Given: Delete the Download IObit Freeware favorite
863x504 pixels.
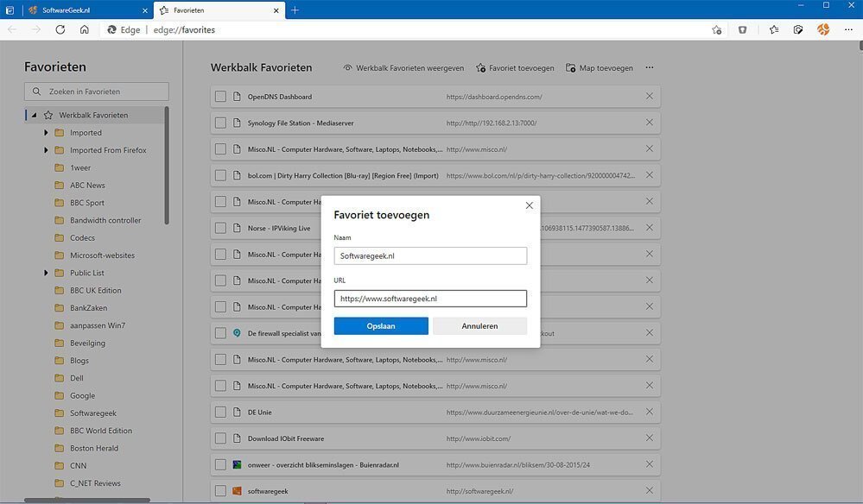Looking at the screenshot, I should (650, 438).
